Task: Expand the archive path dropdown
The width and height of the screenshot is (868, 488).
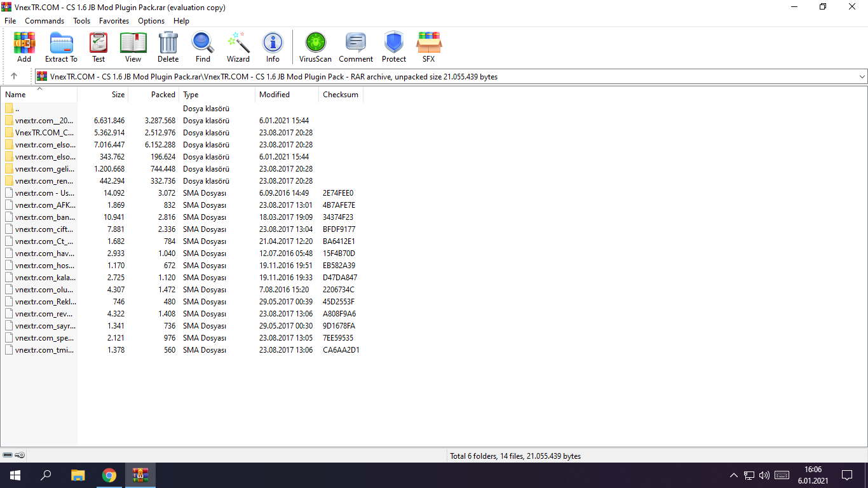Action: click(862, 77)
